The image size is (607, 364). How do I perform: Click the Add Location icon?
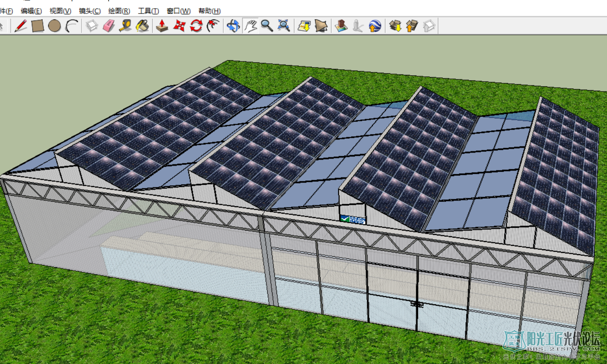304,26
